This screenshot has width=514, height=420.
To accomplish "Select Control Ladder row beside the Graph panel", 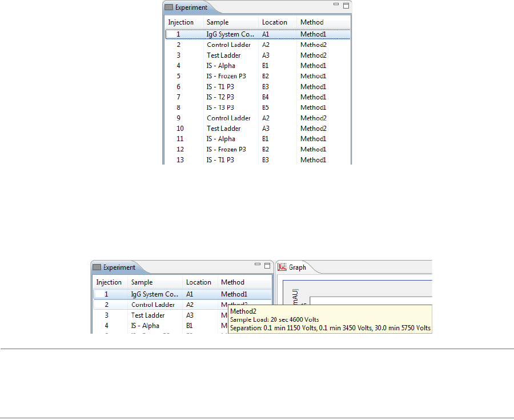I will pos(183,305).
